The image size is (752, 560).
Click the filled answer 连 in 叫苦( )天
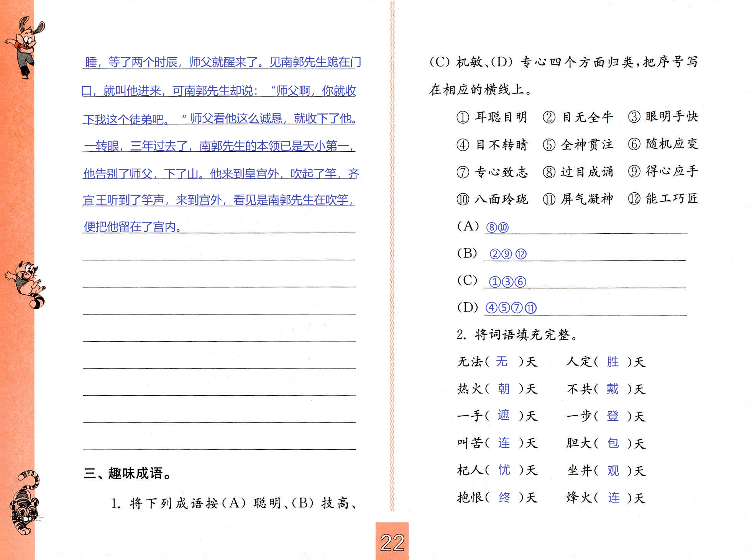[504, 443]
